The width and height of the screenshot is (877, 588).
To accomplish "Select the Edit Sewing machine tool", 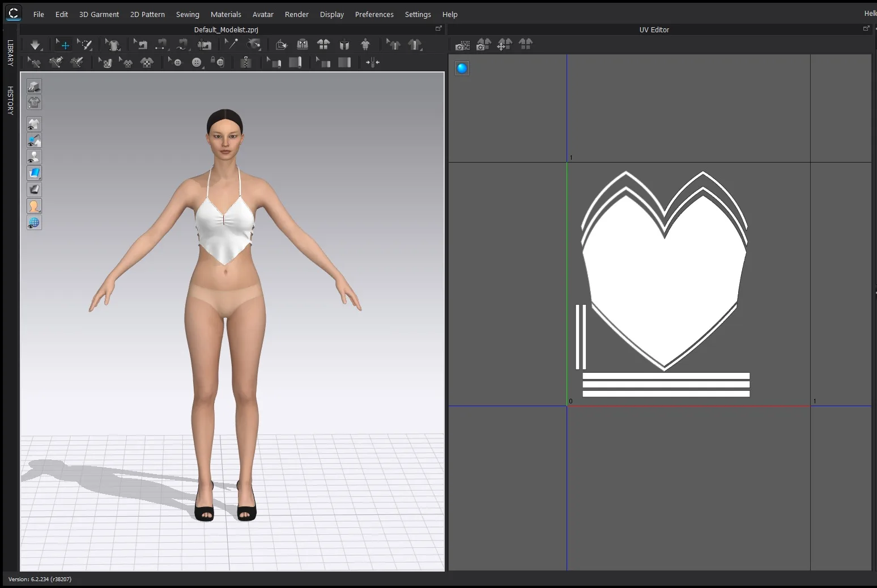I will 141,45.
